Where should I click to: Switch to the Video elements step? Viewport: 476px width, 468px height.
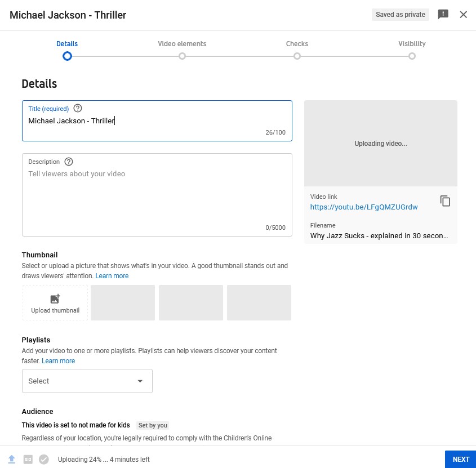click(x=182, y=44)
